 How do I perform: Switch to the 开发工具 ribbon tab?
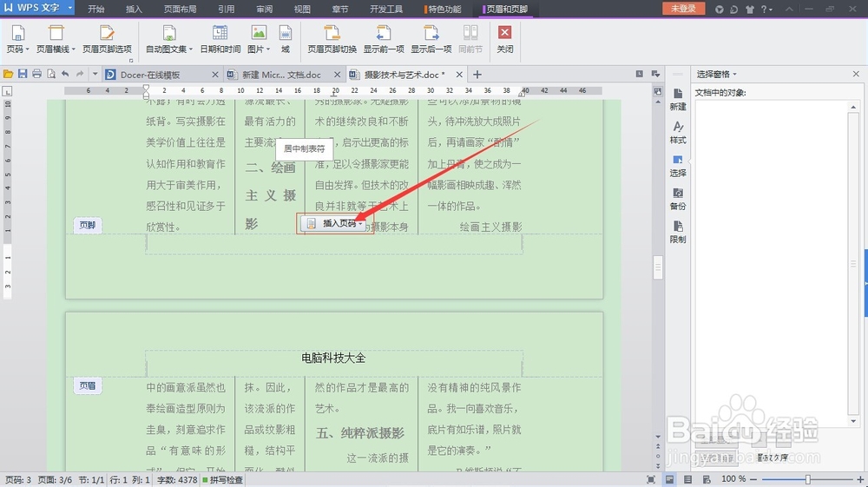[x=386, y=9]
